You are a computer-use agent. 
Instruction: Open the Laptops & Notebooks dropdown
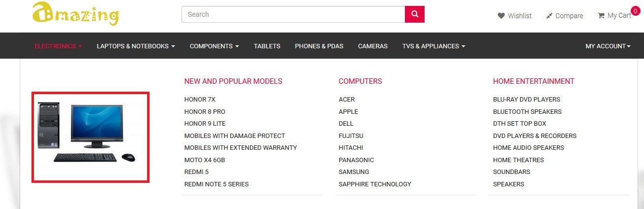[x=136, y=46]
